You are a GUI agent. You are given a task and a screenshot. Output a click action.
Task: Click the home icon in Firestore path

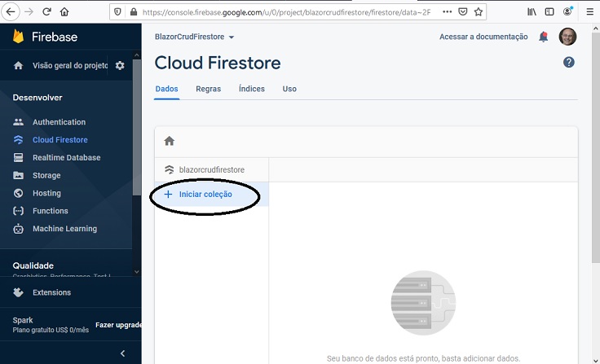[169, 141]
